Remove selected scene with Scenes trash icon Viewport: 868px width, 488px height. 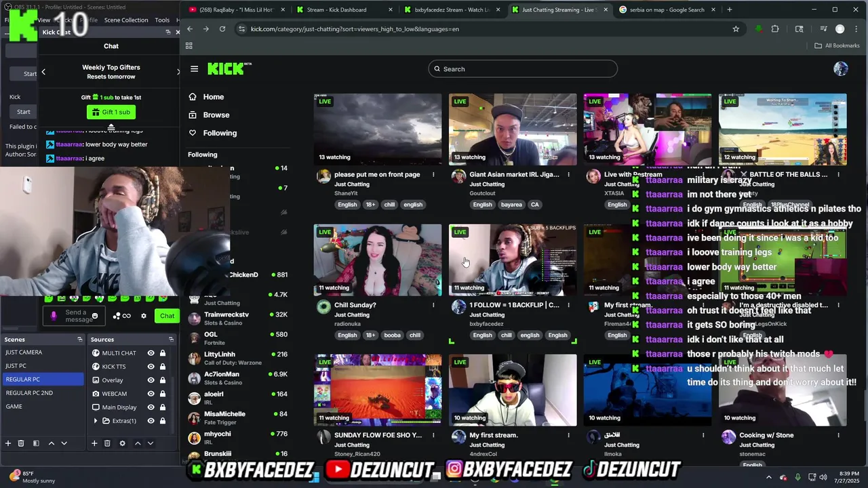tap(21, 443)
